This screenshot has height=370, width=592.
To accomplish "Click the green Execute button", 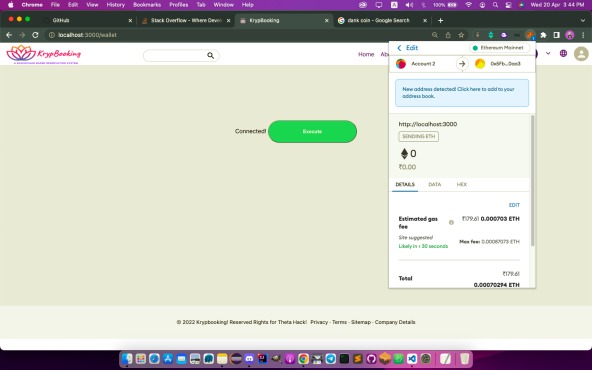I will (x=312, y=131).
